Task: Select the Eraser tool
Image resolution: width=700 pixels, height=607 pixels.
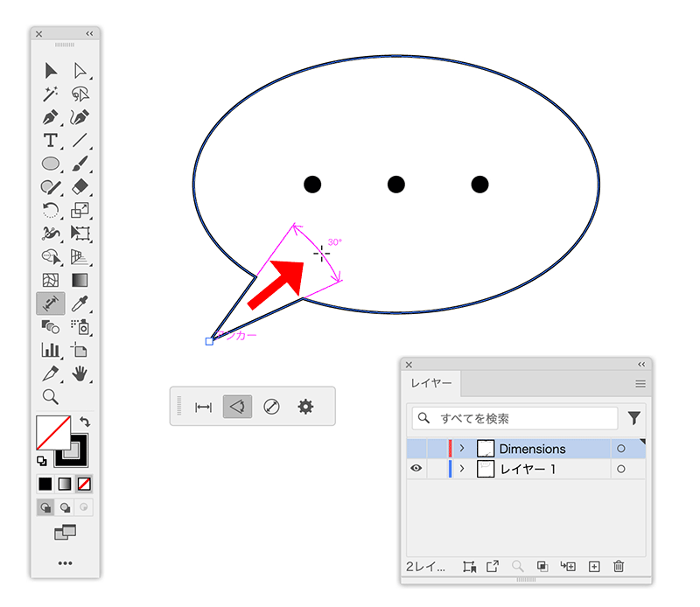Action: 80,186
